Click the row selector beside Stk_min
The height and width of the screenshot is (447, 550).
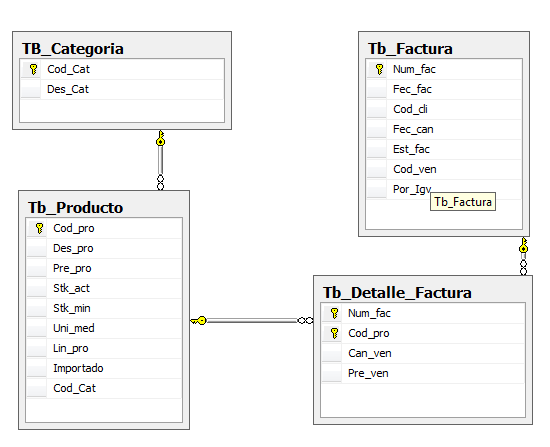click(36, 308)
